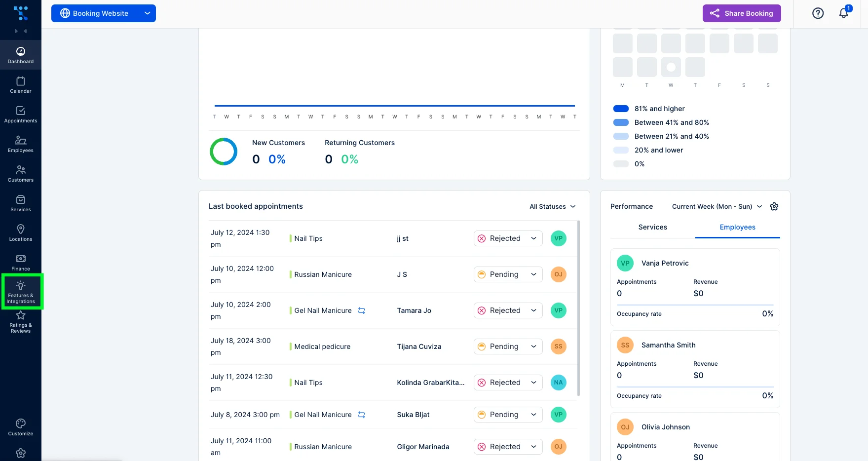868x461 pixels.
Task: Select the Between 21% and 40% swatch
Action: coord(621,136)
